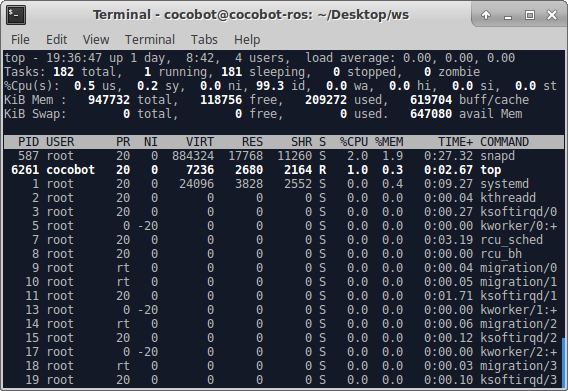Click the 647080 avail Mem value
This screenshot has width=568, height=391.
(431, 114)
